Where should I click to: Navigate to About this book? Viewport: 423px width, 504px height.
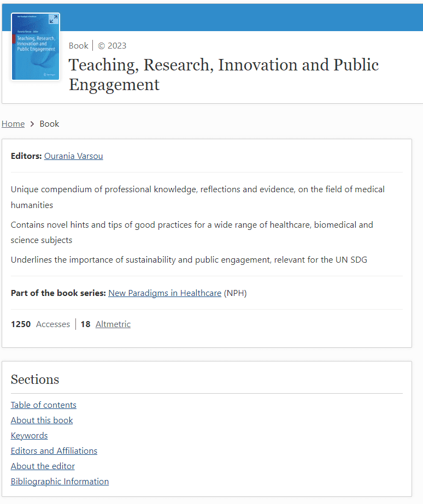click(x=42, y=420)
